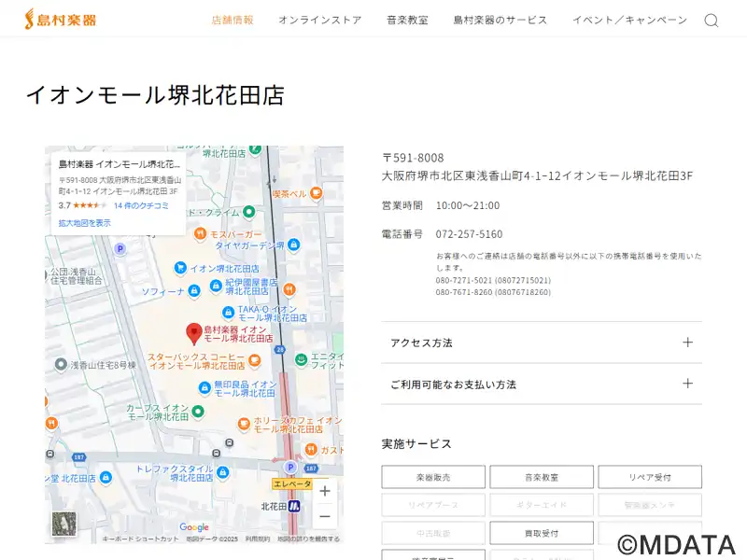The width and height of the screenshot is (747, 560).
Task: Click the キーボード ショートカット map button
Action: pos(140,539)
